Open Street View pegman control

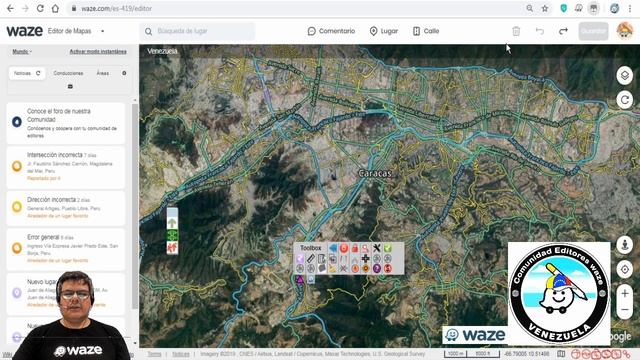click(x=624, y=245)
